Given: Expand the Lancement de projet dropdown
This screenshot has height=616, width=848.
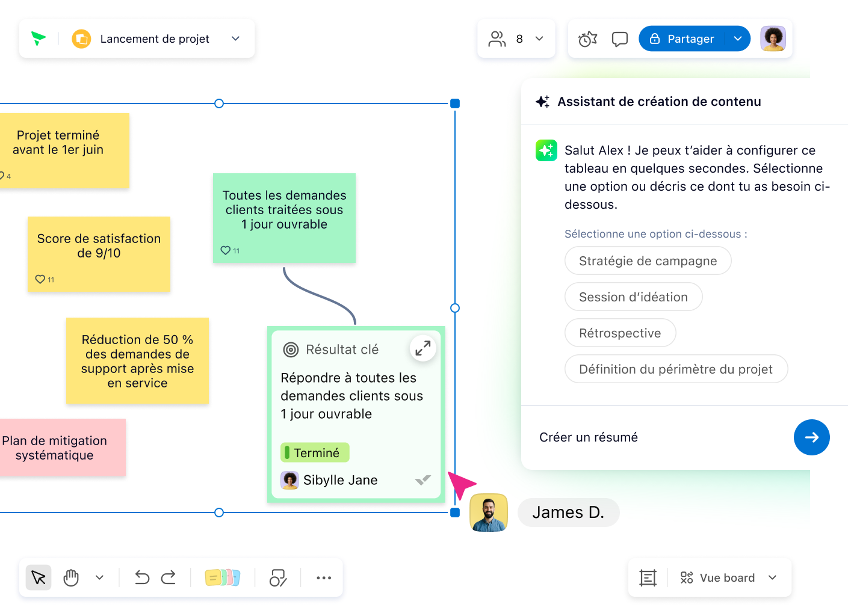Looking at the screenshot, I should tap(235, 38).
